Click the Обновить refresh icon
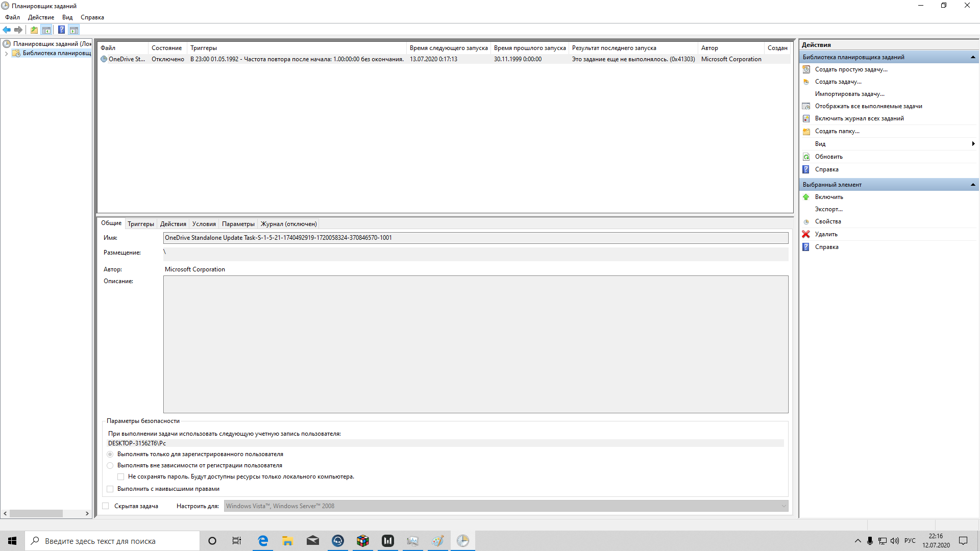The width and height of the screenshot is (980, 551). click(x=806, y=157)
